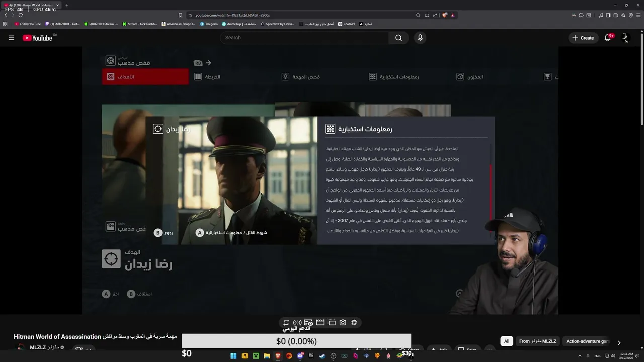The image size is (644, 362).
Task: Click شروط القتل / معلومات استخبارية prompt
Action: click(231, 233)
